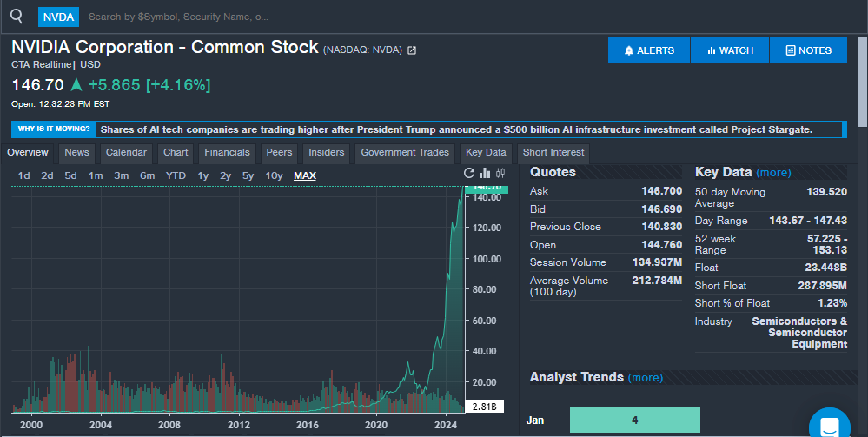Open the Government Trades tab
The height and width of the screenshot is (437, 868).
pos(405,153)
